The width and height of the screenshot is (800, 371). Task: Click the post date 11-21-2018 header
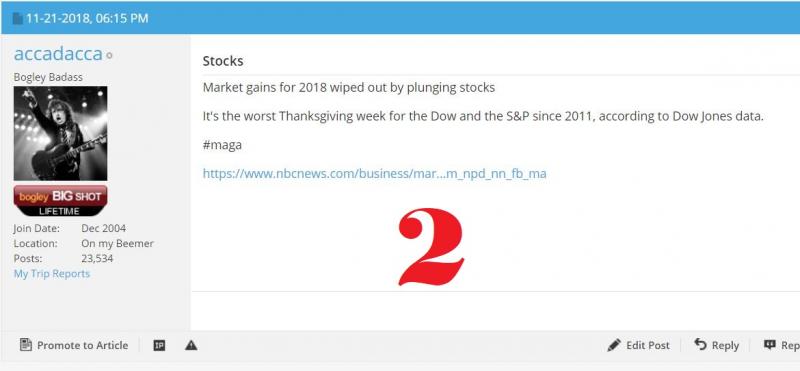pos(87,18)
